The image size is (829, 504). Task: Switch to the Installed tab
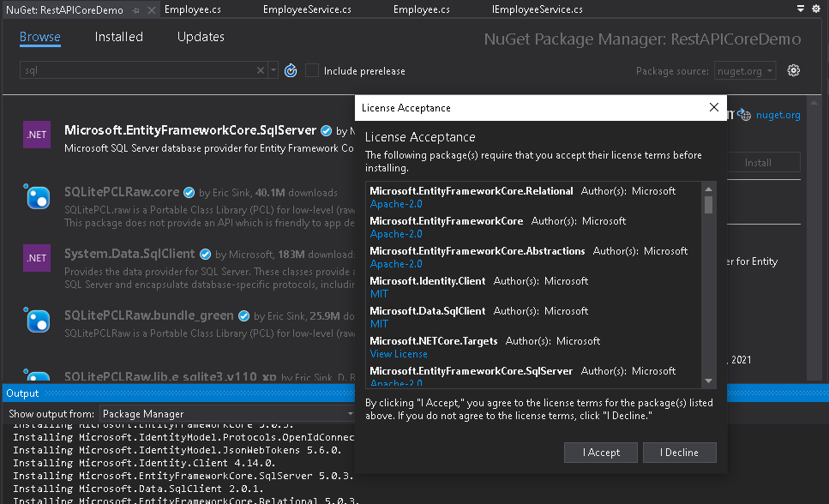point(118,37)
